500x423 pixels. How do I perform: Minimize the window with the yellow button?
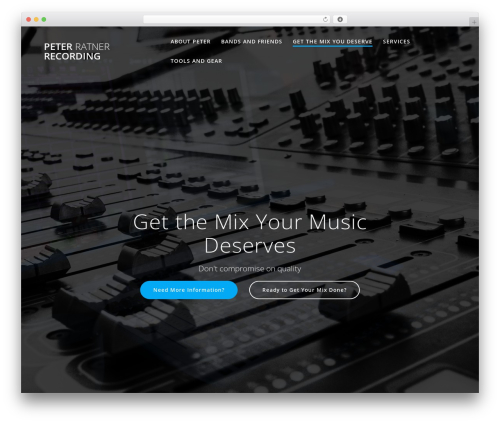(36, 19)
